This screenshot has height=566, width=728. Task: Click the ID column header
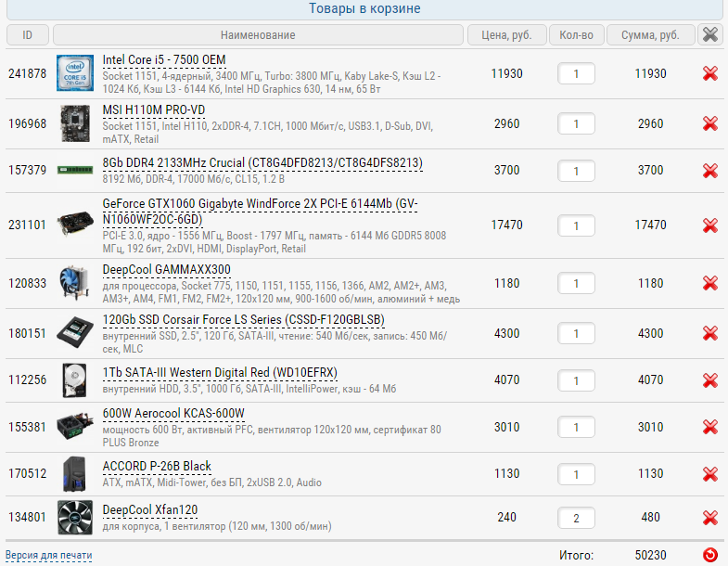click(x=28, y=35)
